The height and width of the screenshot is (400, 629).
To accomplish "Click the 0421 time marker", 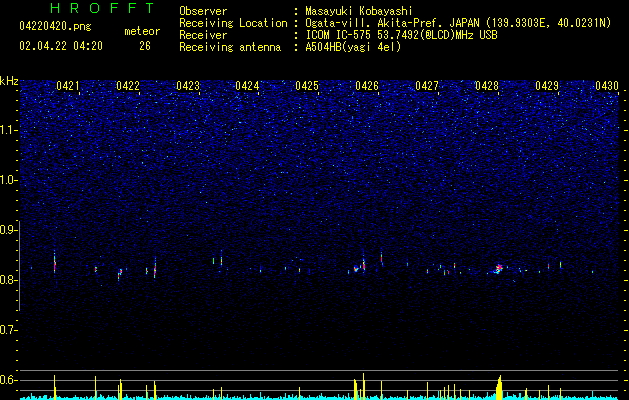I will coord(68,86).
